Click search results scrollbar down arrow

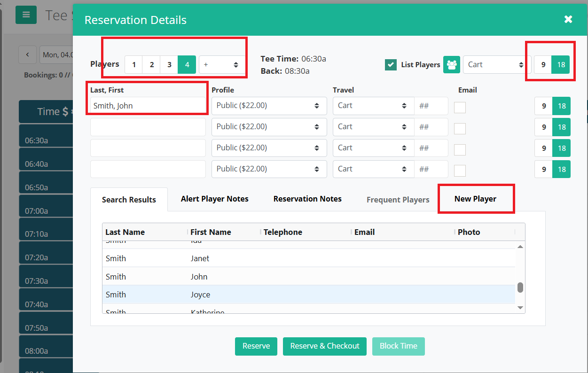(x=520, y=308)
